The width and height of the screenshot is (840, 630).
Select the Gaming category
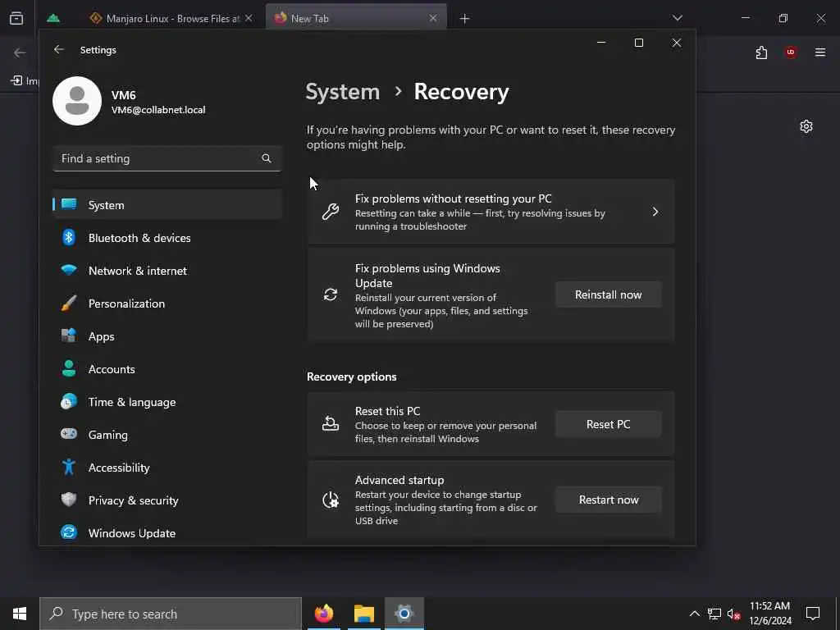coord(167,435)
